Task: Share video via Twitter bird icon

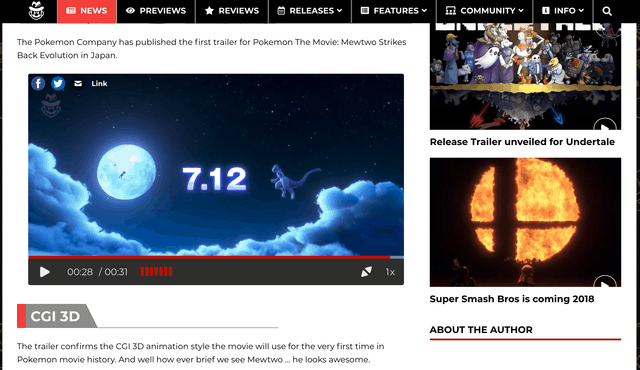Action: click(58, 84)
